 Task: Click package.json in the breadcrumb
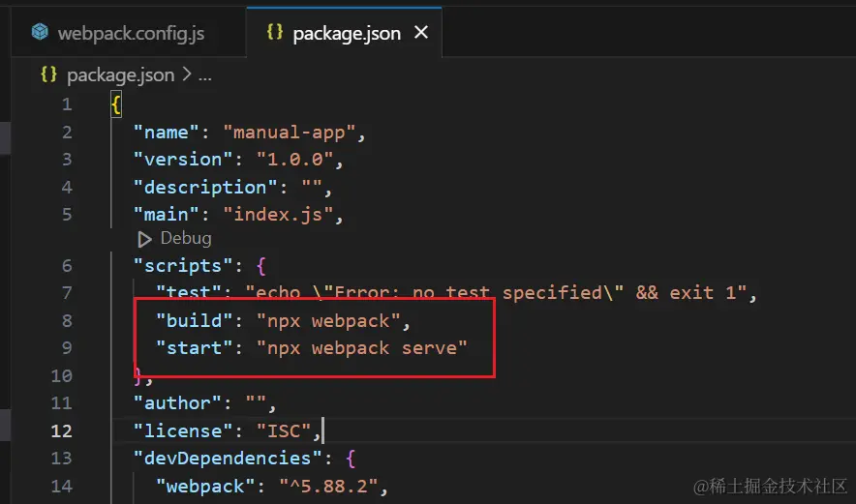[121, 75]
